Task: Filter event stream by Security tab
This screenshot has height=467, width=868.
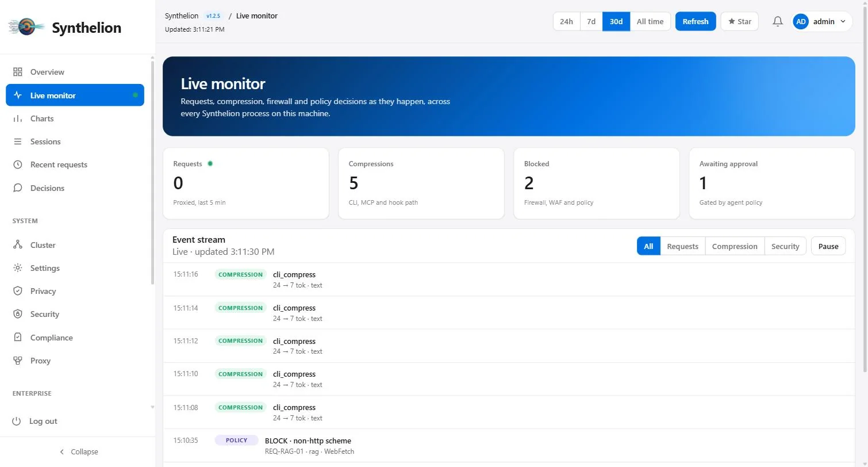Action: pos(785,246)
